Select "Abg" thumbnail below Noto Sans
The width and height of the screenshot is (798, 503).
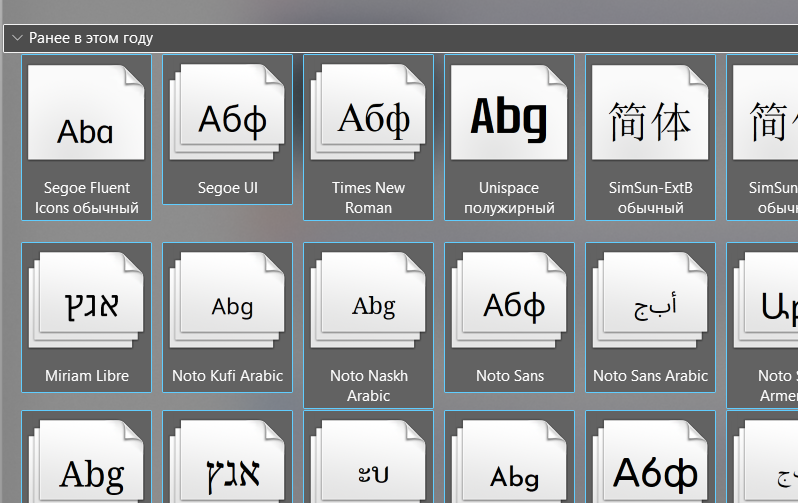509,461
